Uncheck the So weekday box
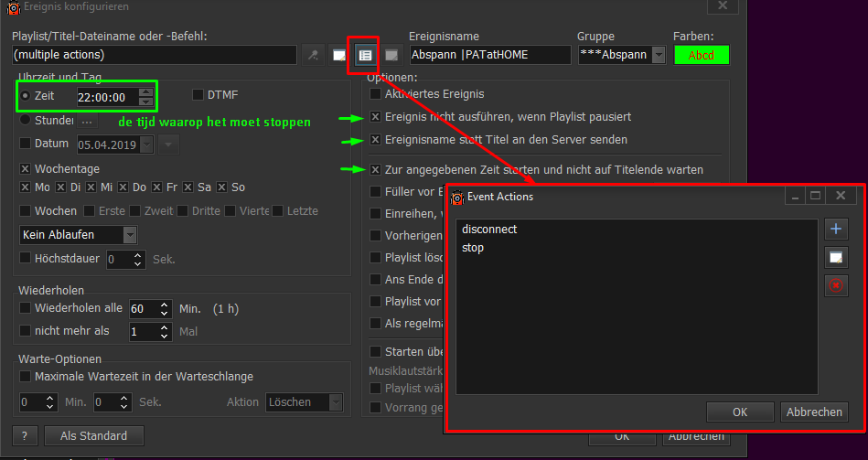The height and width of the screenshot is (460, 868). (x=222, y=187)
